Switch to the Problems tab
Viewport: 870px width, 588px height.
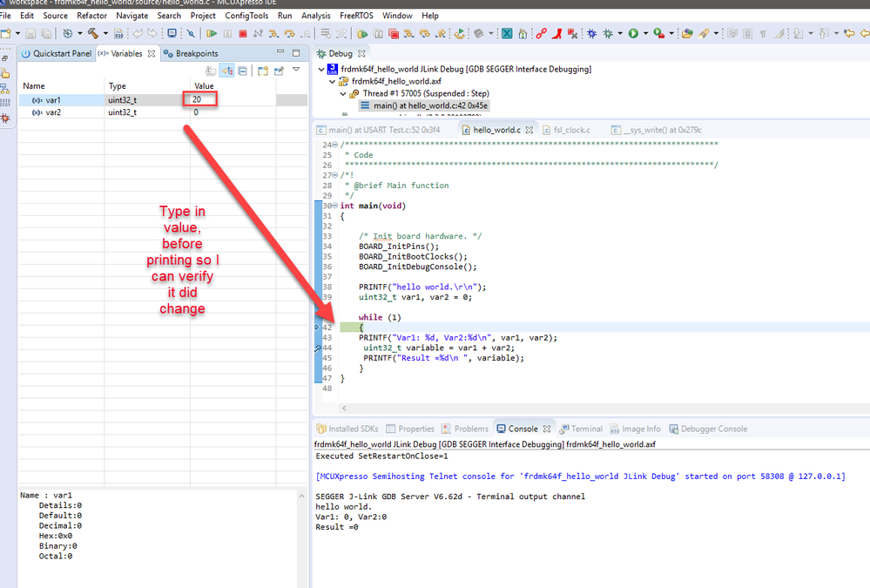[x=465, y=429]
